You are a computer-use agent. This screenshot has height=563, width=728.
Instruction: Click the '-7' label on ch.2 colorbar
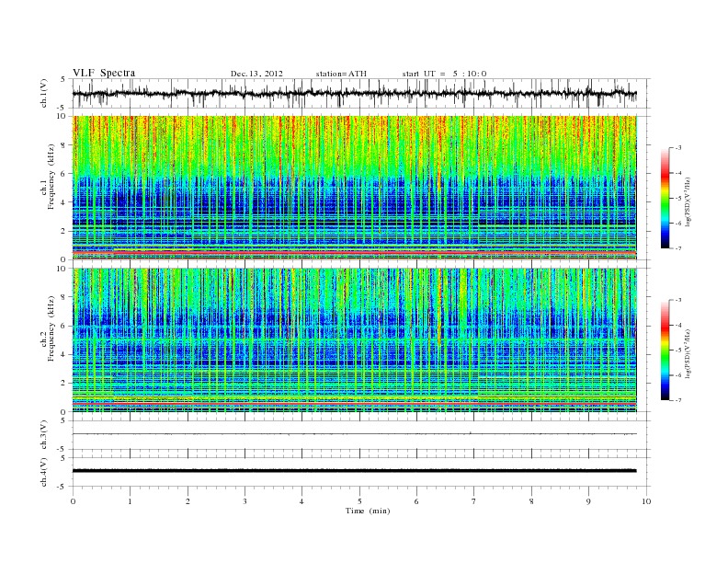click(x=678, y=400)
